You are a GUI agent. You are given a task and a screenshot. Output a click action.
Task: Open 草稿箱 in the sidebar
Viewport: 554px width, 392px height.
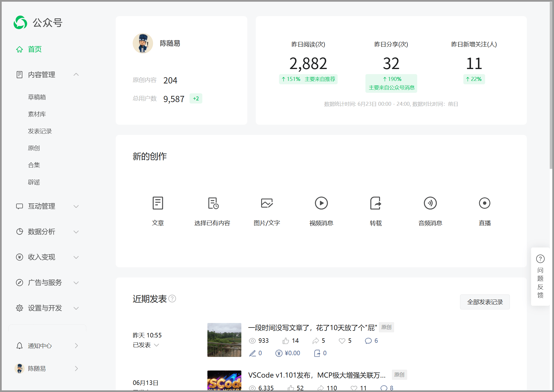point(37,97)
